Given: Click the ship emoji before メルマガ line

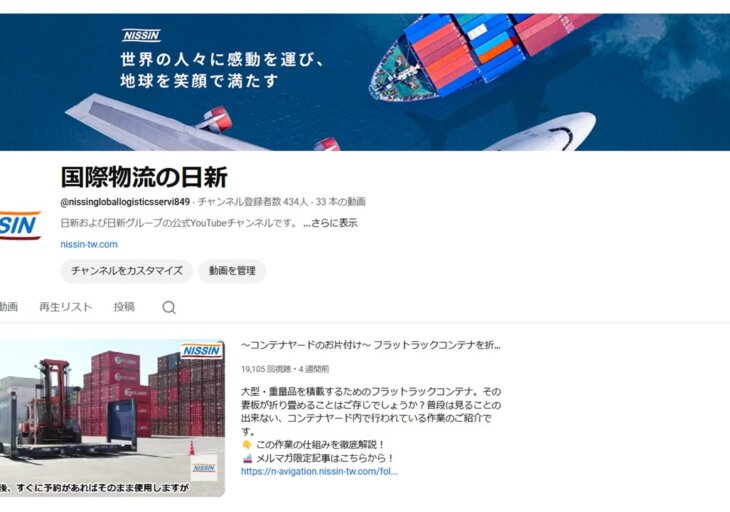Looking at the screenshot, I should coord(247,458).
